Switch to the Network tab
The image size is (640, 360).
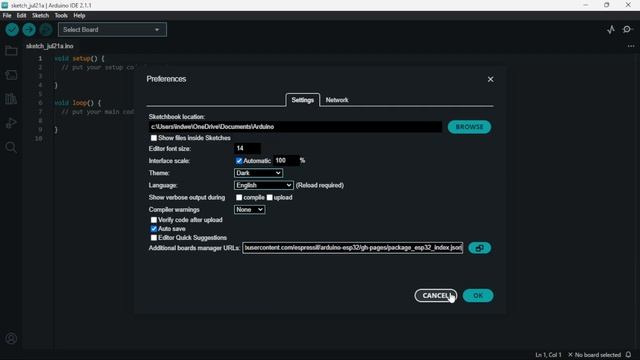[x=337, y=100]
